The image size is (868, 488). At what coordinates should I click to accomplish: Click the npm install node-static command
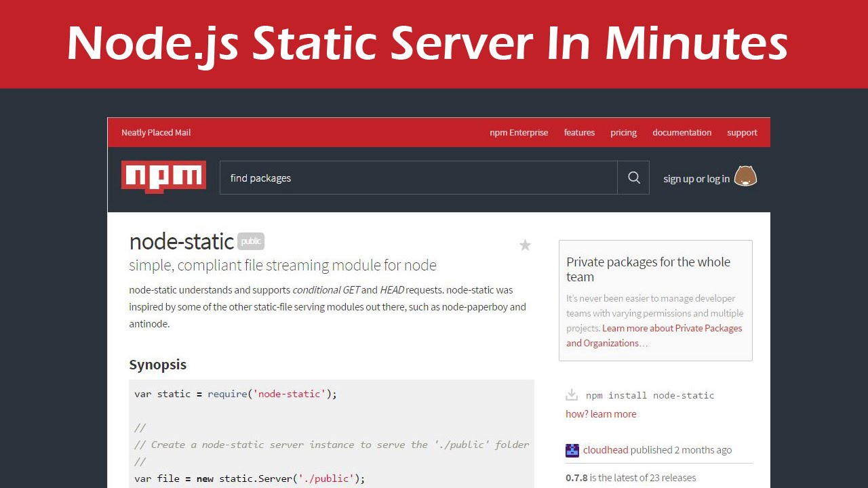[650, 395]
